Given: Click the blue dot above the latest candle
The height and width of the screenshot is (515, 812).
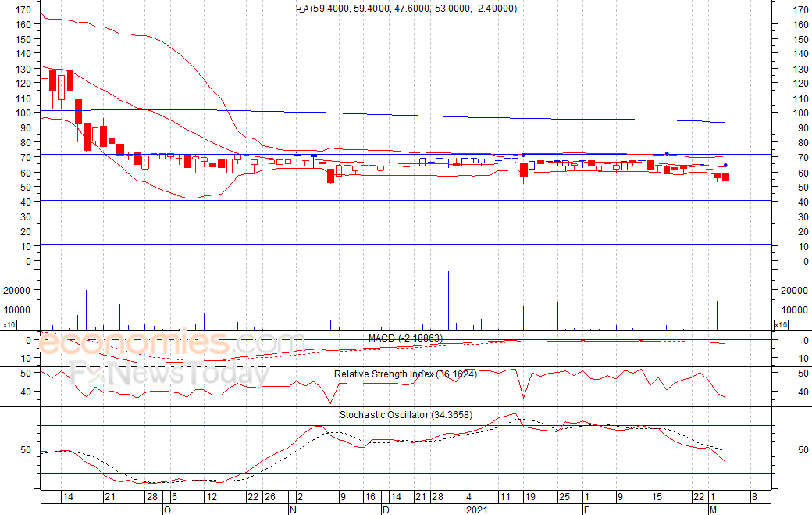Looking at the screenshot, I should (725, 165).
